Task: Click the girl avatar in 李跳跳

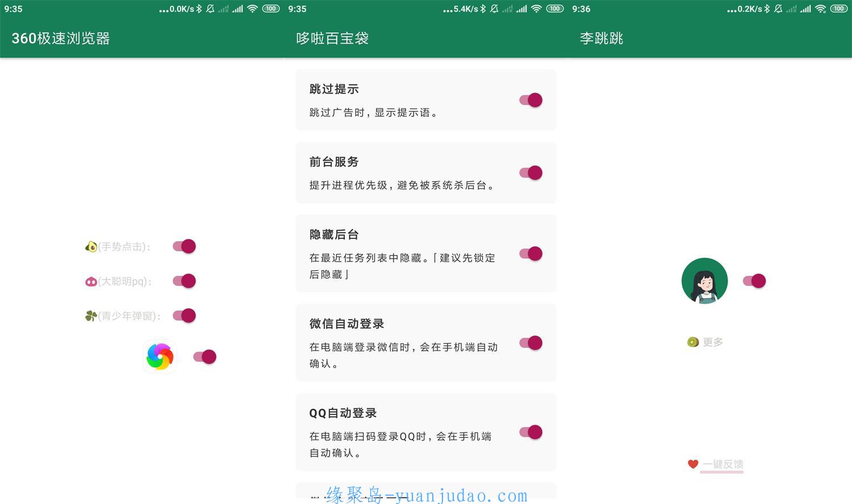Action: click(x=704, y=281)
